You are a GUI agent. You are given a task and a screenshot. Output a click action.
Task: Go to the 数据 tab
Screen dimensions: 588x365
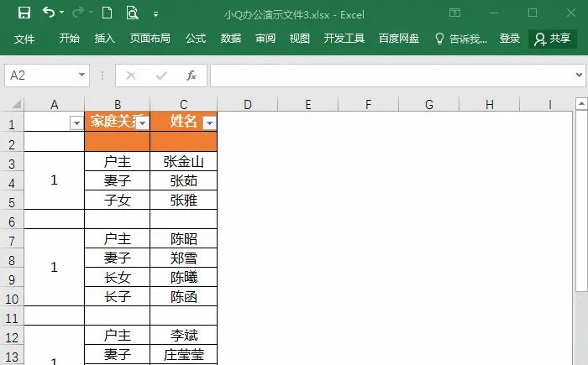(231, 39)
